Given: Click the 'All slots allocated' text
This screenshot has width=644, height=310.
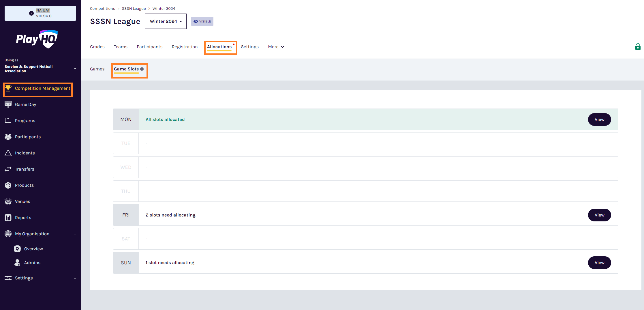Looking at the screenshot, I should [165, 119].
